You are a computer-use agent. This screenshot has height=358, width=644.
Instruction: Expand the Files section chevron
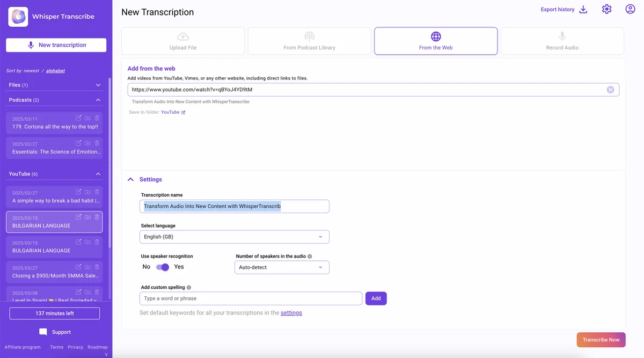(x=98, y=85)
